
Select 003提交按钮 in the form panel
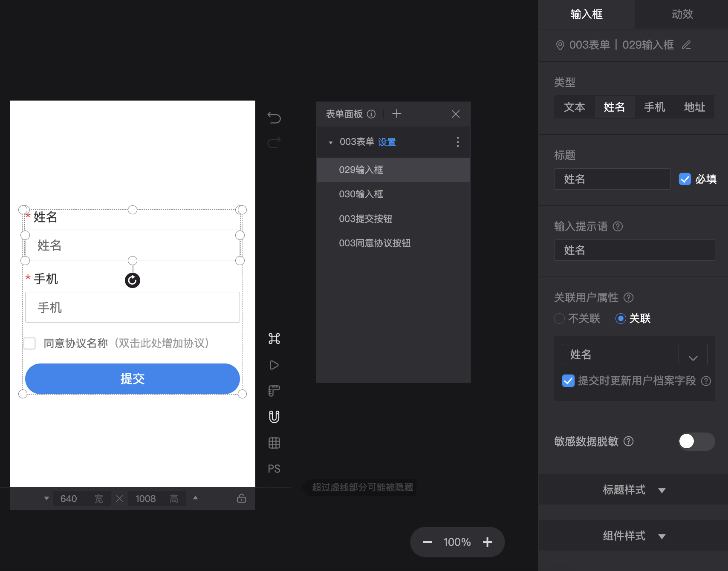click(x=393, y=219)
